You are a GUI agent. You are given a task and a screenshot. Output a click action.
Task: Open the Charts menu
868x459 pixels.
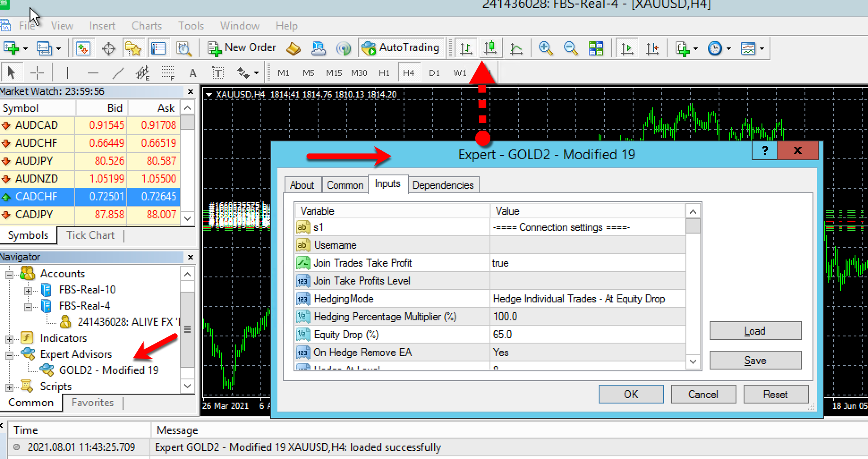147,26
